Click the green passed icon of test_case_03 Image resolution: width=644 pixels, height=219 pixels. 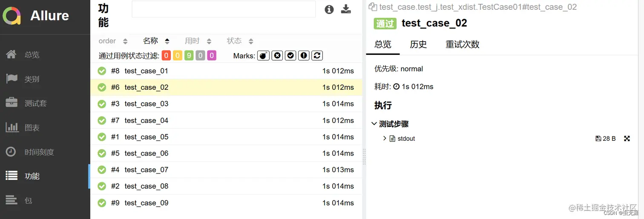pos(102,104)
